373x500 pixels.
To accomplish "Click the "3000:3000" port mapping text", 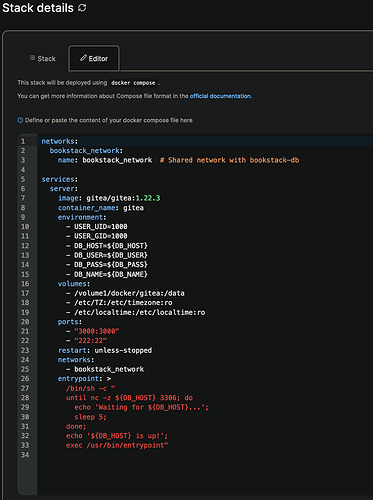I will [x=97, y=331].
